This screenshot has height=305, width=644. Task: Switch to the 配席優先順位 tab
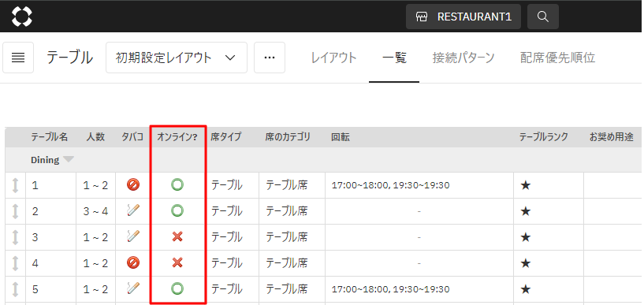558,58
